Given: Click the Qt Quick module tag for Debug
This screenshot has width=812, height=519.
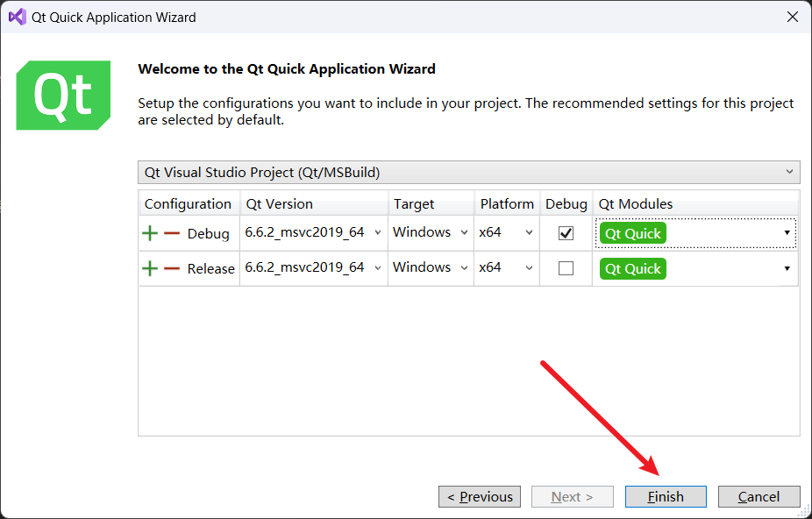Looking at the screenshot, I should click(x=632, y=233).
